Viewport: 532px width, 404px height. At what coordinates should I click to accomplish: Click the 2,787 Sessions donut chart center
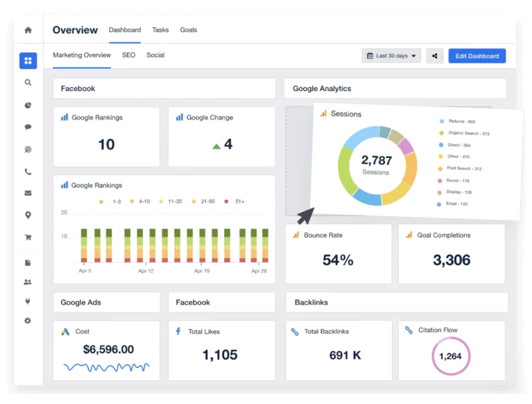[376, 165]
